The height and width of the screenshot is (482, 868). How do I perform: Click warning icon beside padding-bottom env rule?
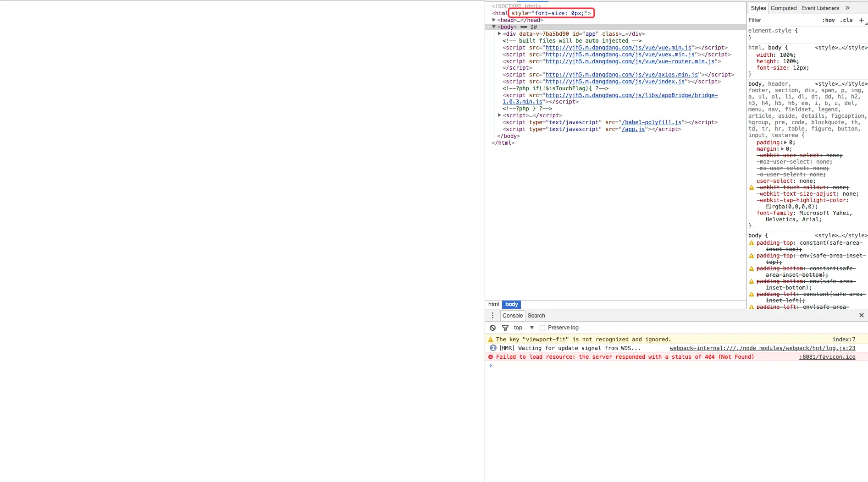(752, 281)
